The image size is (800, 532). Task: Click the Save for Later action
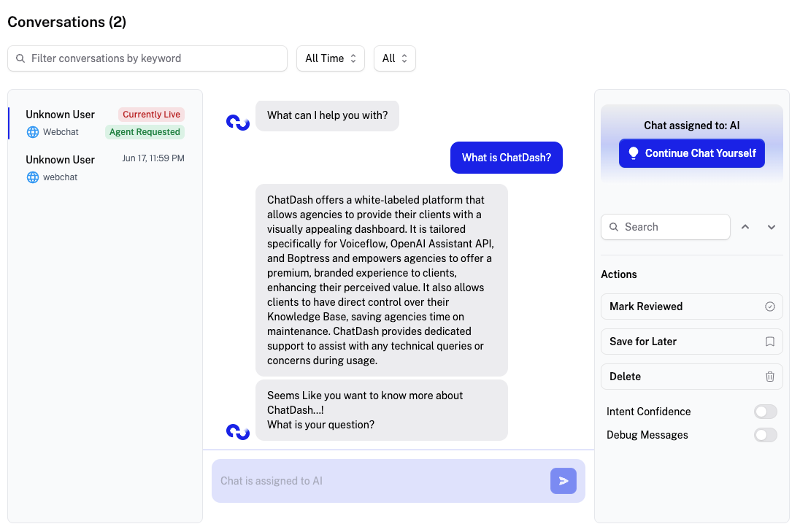692,342
